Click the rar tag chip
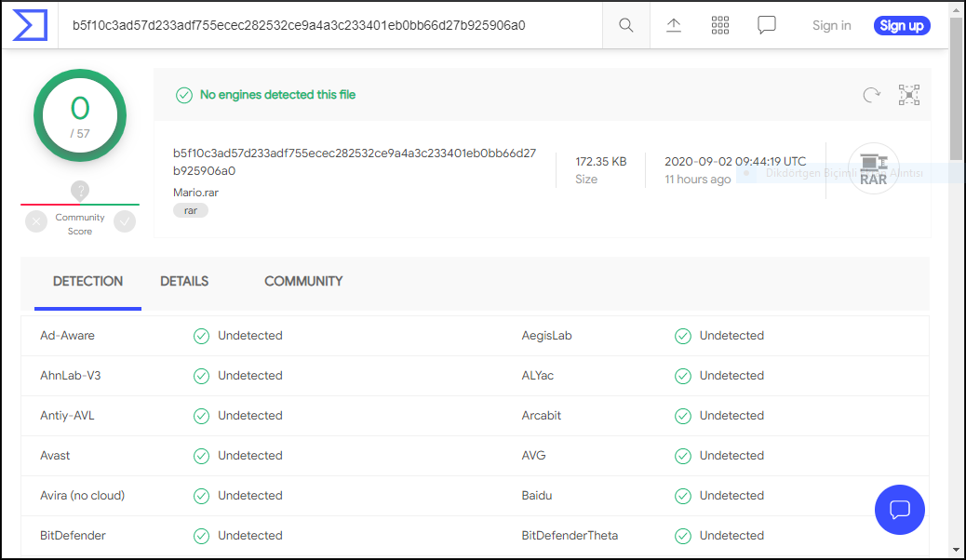The image size is (966, 560). click(191, 210)
